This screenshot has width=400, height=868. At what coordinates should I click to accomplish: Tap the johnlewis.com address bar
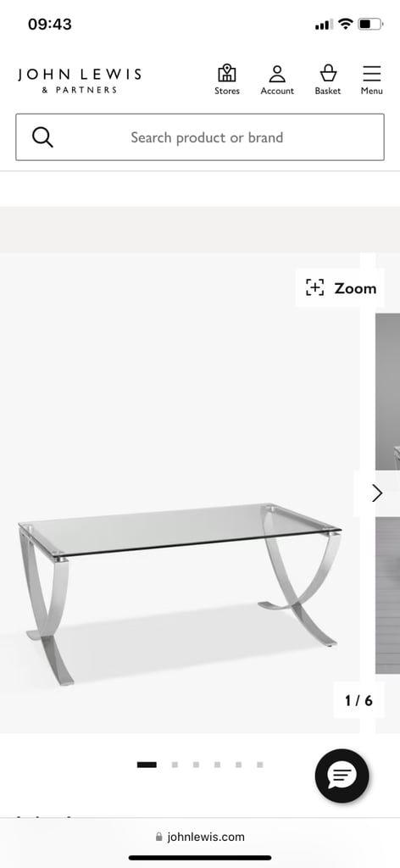click(x=200, y=837)
